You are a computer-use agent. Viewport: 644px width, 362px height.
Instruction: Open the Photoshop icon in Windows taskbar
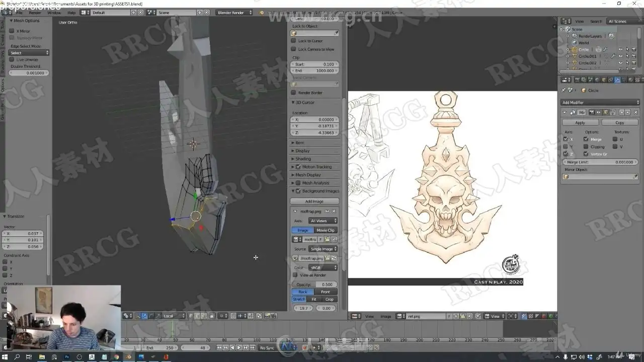tap(66, 357)
